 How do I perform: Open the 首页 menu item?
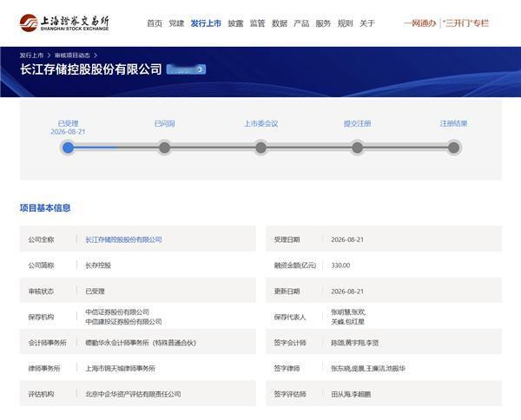155,23
